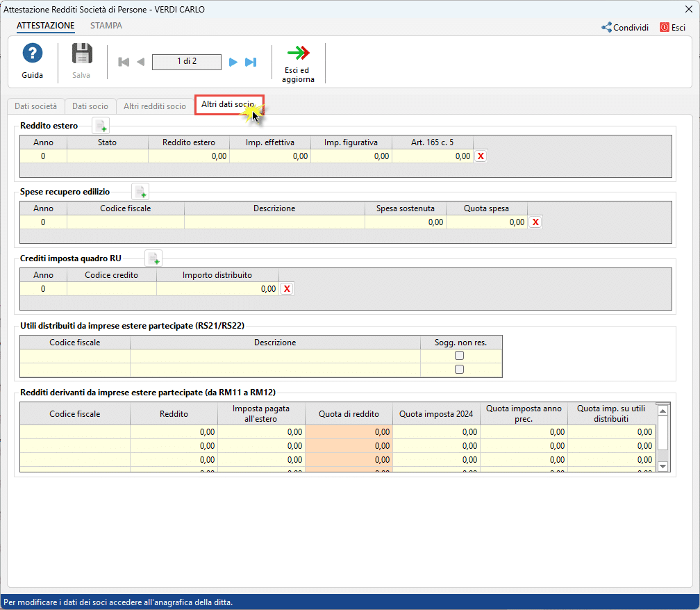Open the Guida help icon
700x610 pixels.
point(33,54)
